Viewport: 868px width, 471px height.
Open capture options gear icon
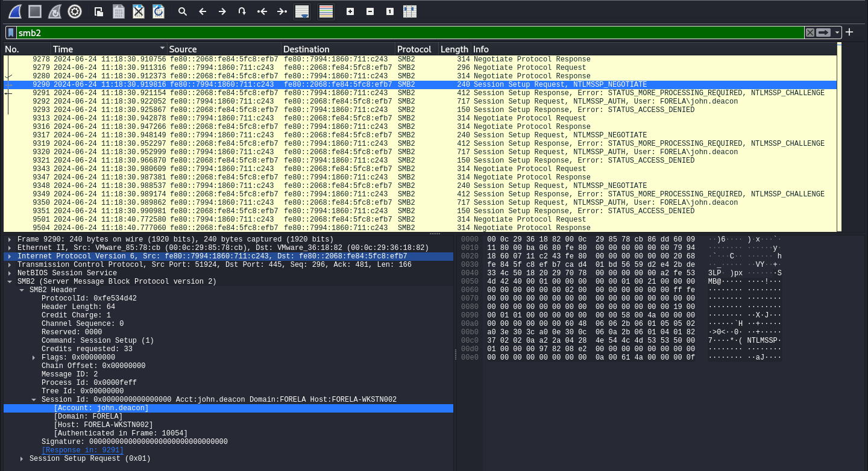75,11
